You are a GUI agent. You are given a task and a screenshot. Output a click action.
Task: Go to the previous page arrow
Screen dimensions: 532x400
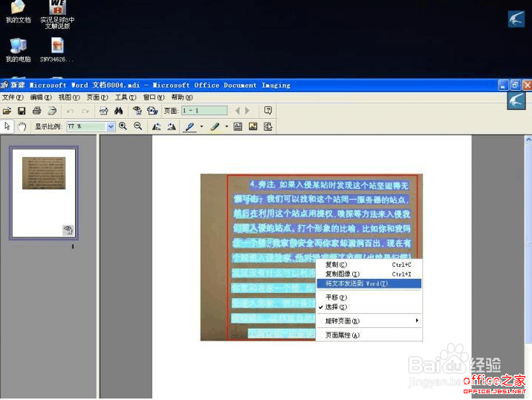(x=238, y=111)
